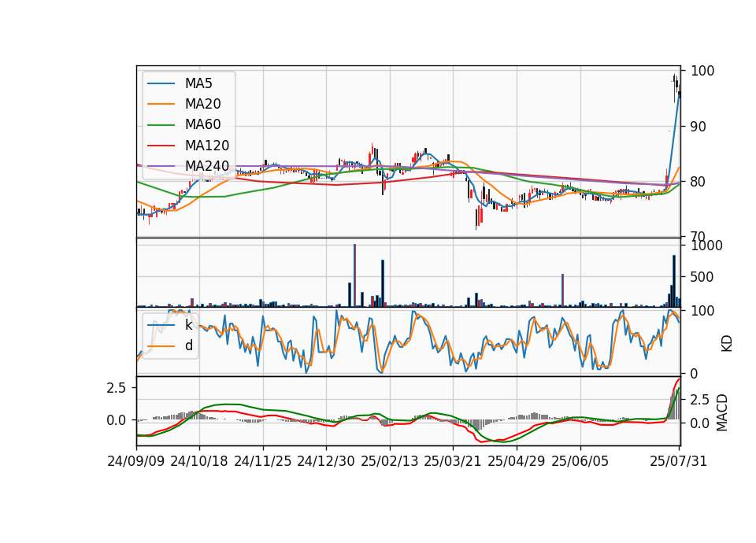756x543 pixels.
Task: Click the MA5 legend label
Action: (x=198, y=83)
